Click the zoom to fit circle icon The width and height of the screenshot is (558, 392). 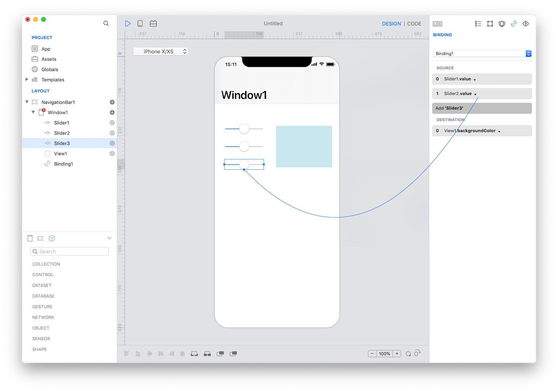tap(408, 354)
